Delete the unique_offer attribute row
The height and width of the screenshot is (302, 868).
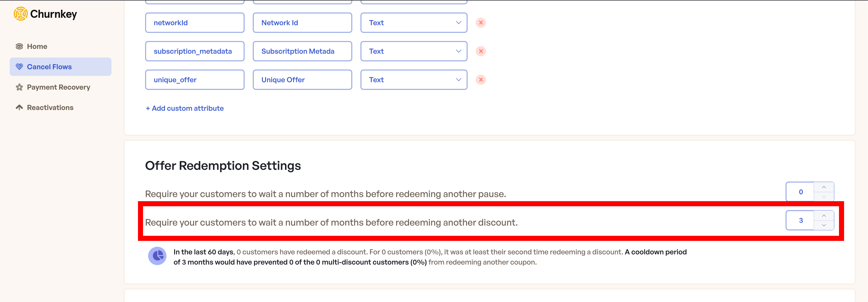[x=481, y=80]
